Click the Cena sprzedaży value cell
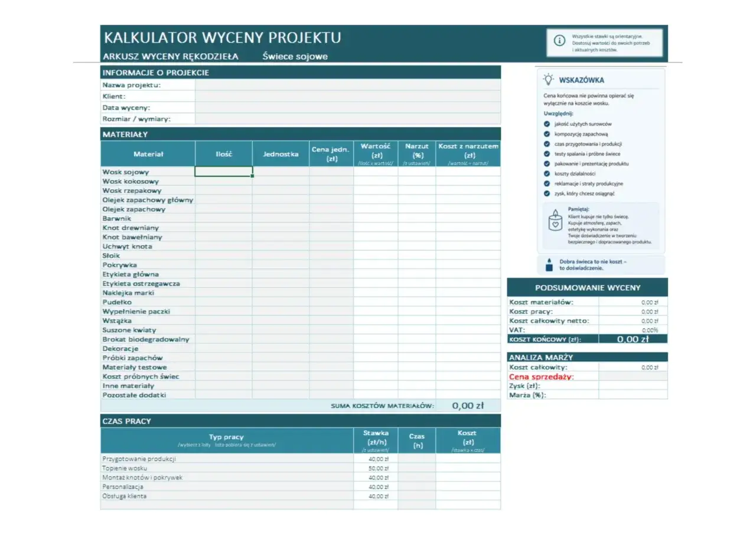 633,376
